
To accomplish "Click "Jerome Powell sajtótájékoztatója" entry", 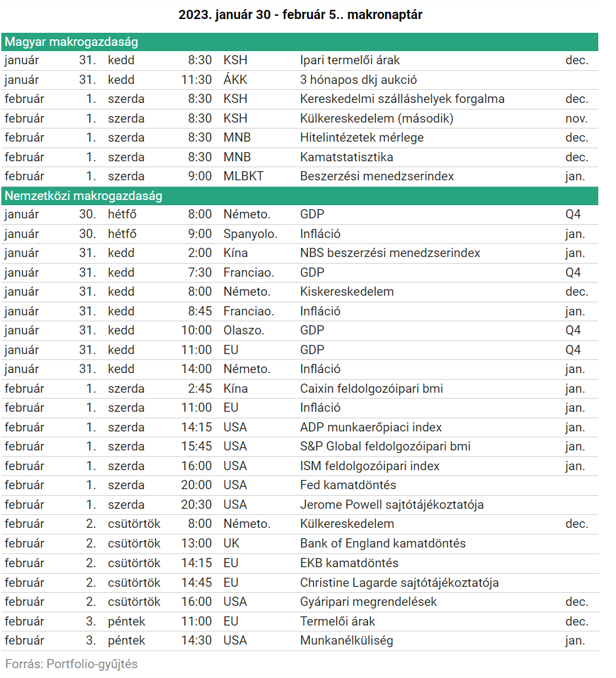I will pos(392,505).
